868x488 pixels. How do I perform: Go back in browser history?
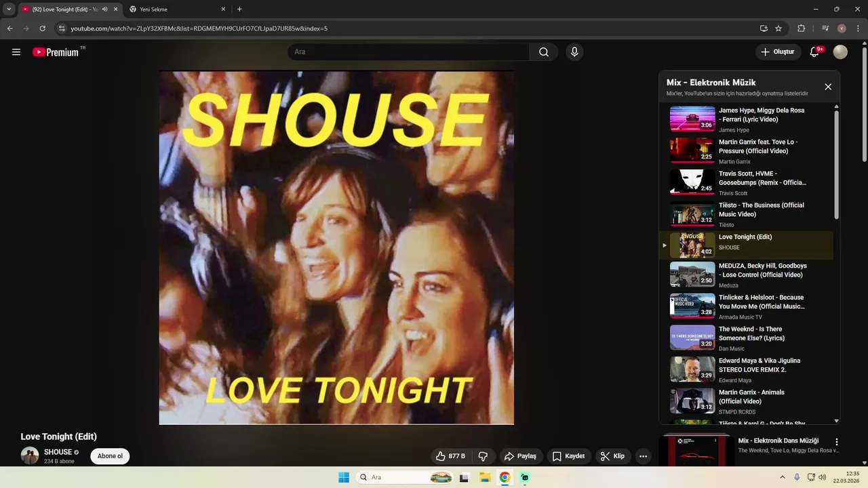click(x=9, y=28)
